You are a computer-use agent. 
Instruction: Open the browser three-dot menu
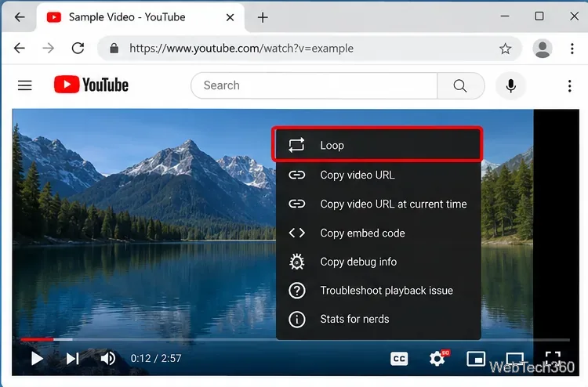click(572, 49)
